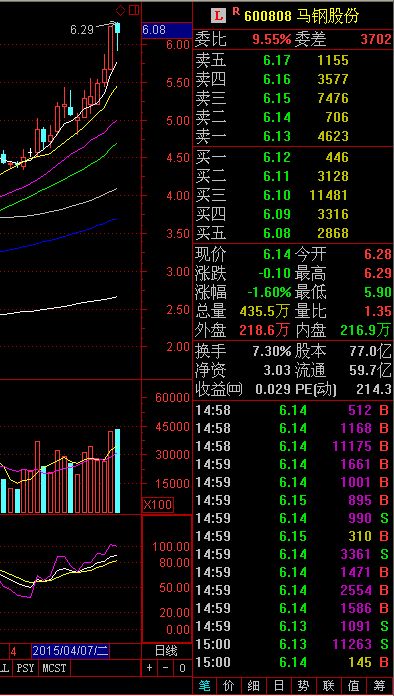394x696 pixels.
Task: Click the 0 reset button below chart
Action: coord(182,668)
